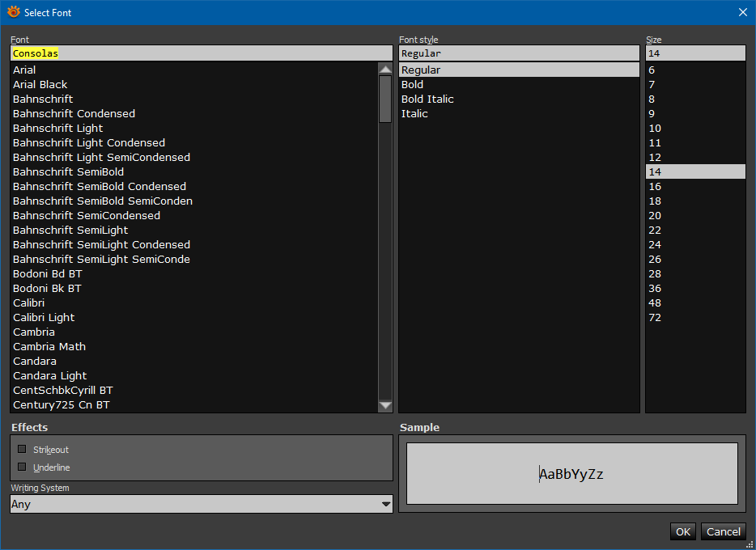Choose the Italic font style
This screenshot has width=756, height=550.
click(414, 113)
